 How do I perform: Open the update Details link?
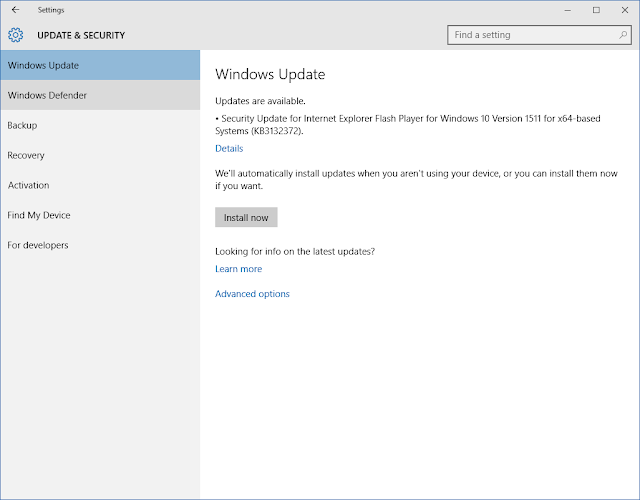click(229, 149)
